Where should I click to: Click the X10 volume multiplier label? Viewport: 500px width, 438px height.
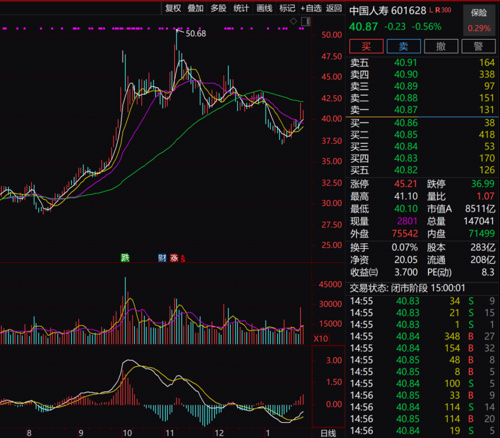(x=321, y=339)
